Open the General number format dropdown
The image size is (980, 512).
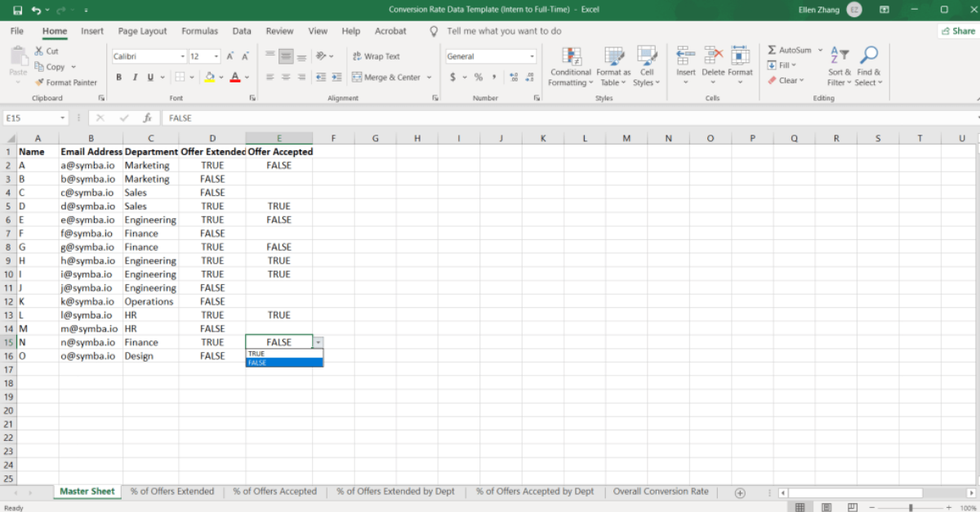pos(532,56)
